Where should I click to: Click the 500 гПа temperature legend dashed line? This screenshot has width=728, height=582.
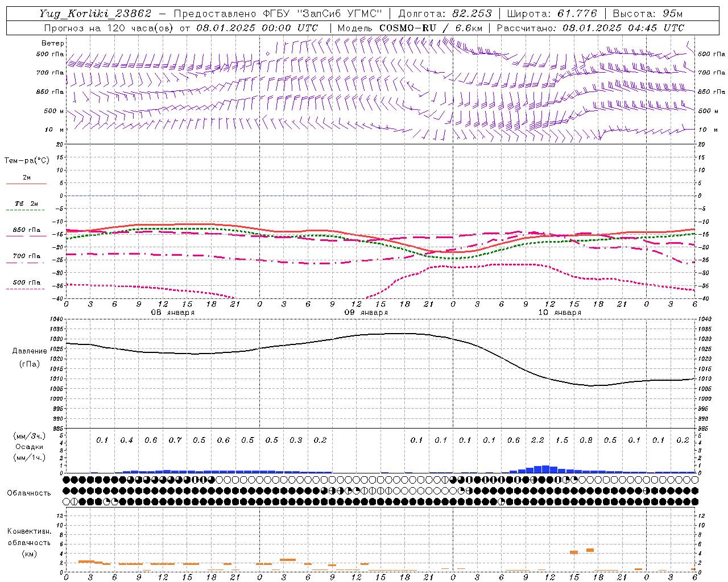tap(26, 289)
